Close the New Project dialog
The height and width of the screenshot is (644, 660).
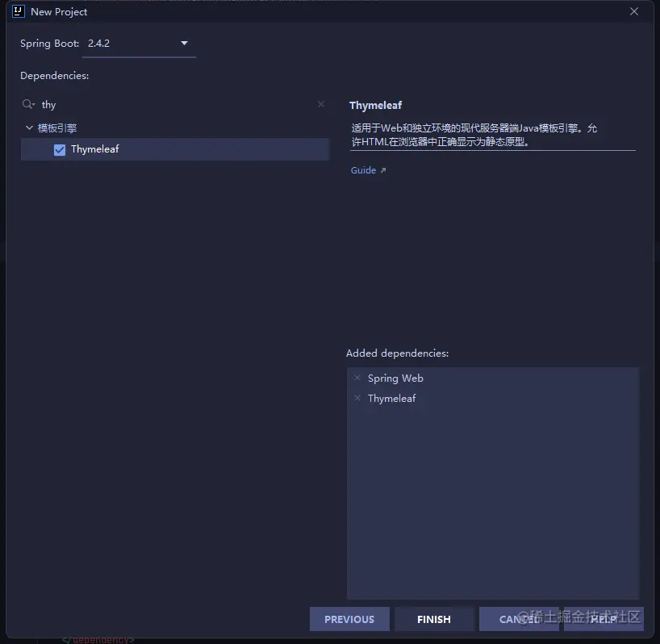point(634,11)
